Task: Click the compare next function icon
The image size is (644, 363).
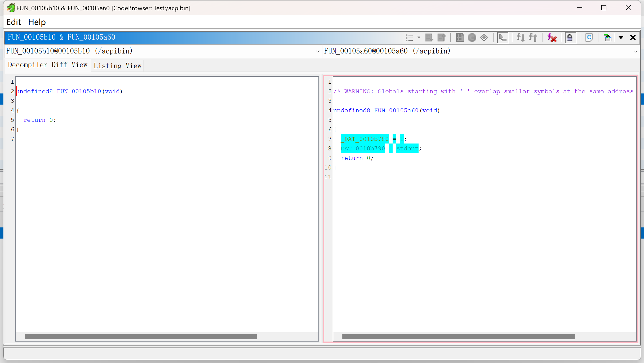Action: point(521,38)
